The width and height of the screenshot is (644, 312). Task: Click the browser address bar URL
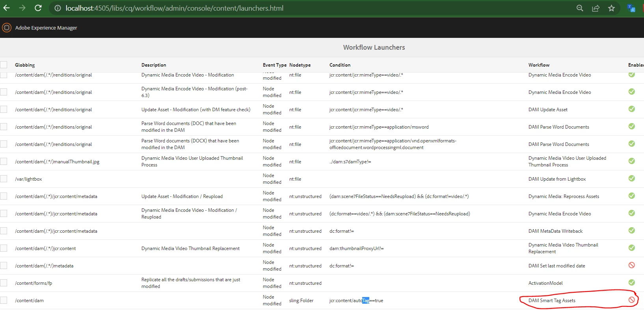point(174,8)
